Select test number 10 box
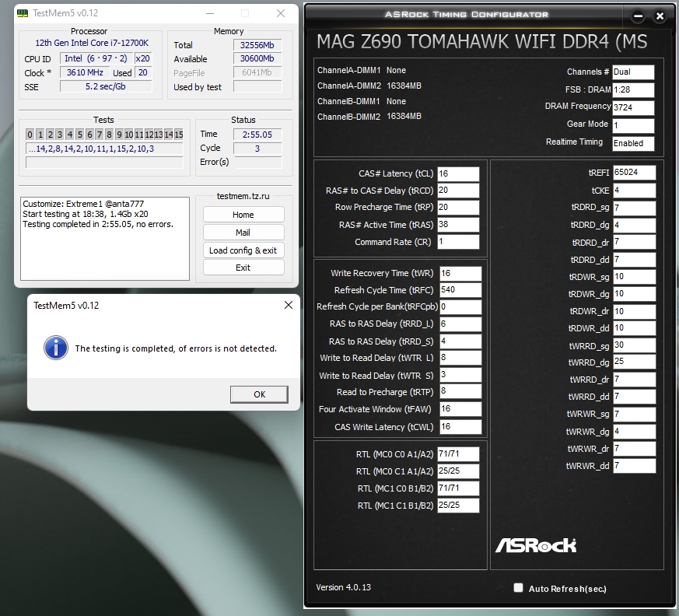Viewport: 679px width, 616px height. point(129,135)
